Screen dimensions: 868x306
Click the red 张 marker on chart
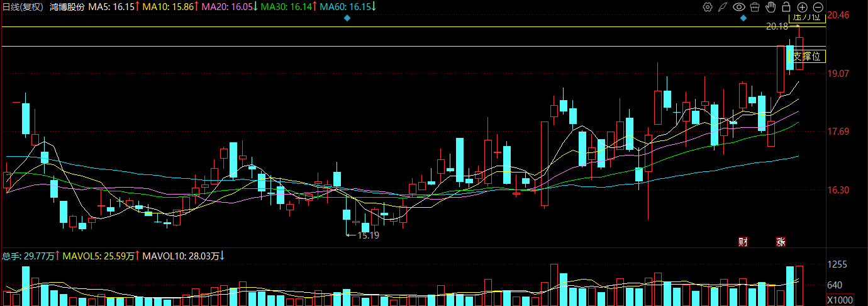click(x=781, y=242)
